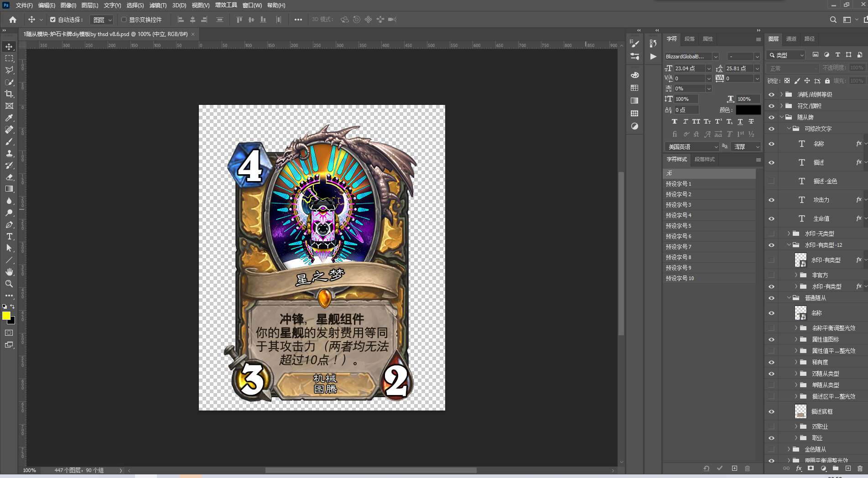Expand the 水印-无类型 group

click(789, 234)
